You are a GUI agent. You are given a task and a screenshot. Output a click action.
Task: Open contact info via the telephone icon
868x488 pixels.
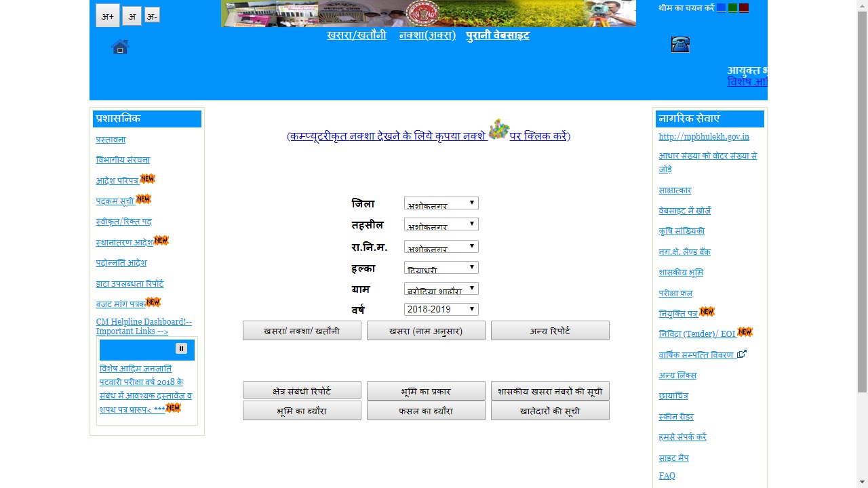click(680, 43)
